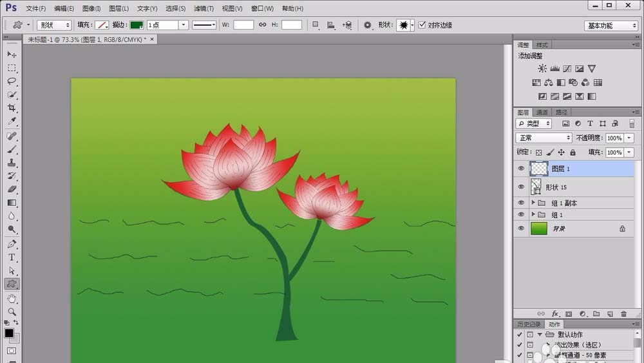Click the Color Balance adjustment icon
644x363 pixels.
pos(548,82)
